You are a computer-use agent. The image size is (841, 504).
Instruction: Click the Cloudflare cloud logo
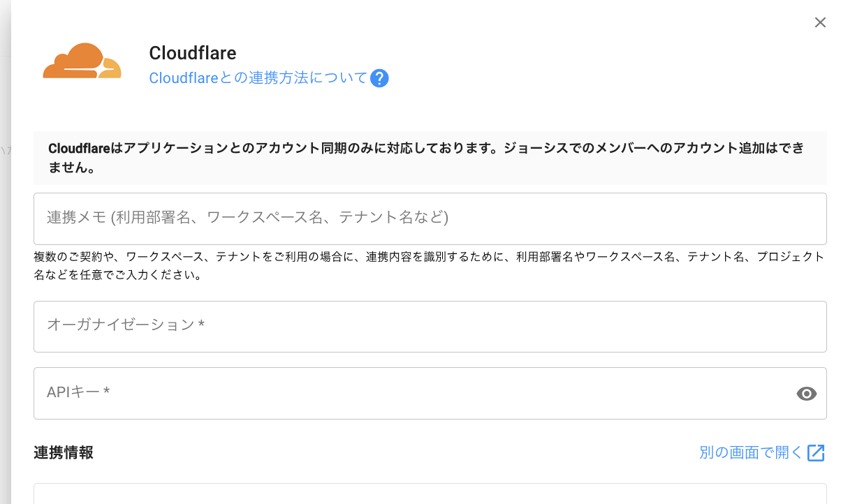82,61
